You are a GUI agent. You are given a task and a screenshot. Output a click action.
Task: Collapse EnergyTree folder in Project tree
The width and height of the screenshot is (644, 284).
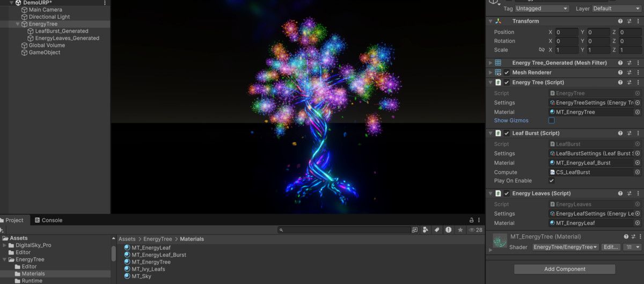pos(5,259)
